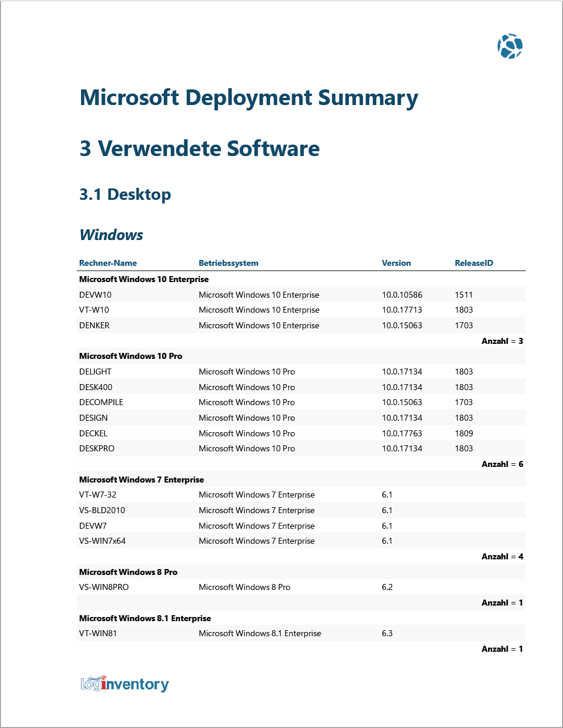The image size is (563, 728).
Task: Click computer name VS-WIN8PRO
Action: click(104, 587)
